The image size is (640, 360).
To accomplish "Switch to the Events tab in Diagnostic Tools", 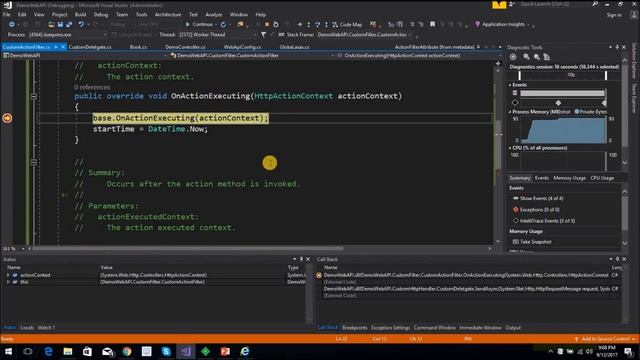I will click(542, 178).
